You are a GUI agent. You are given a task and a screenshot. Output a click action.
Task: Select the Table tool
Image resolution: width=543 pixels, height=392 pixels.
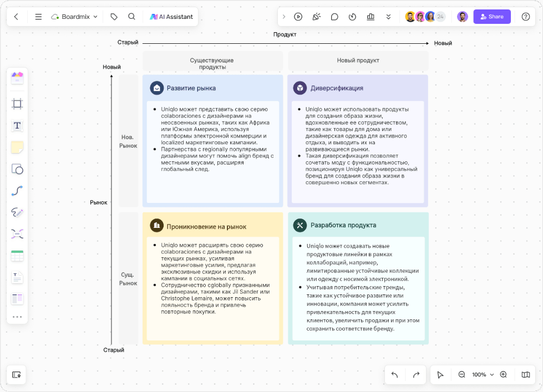click(17, 256)
